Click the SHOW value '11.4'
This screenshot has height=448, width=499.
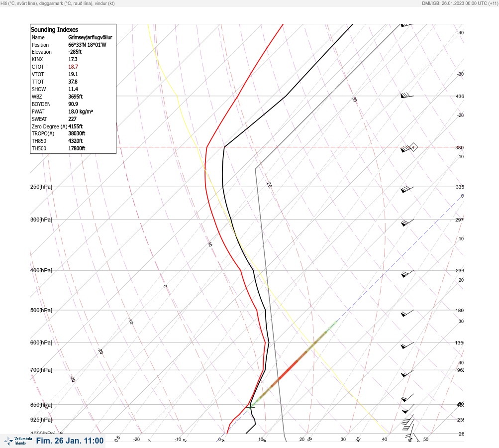pyautogui.click(x=73, y=89)
